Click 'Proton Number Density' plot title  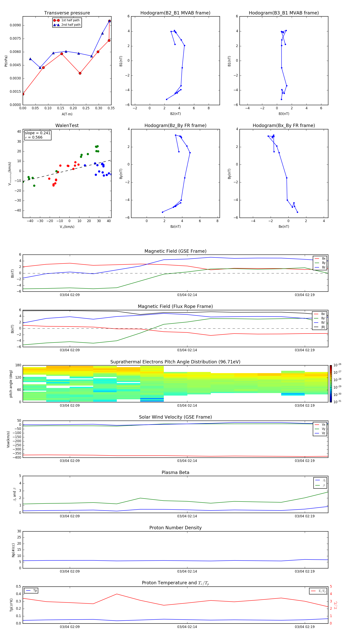pyautogui.click(x=175, y=528)
